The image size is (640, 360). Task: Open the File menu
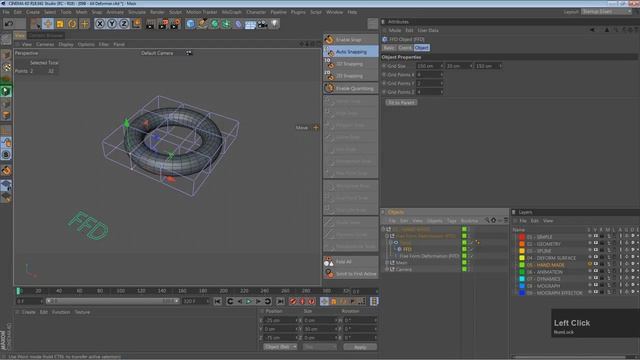click(6, 12)
